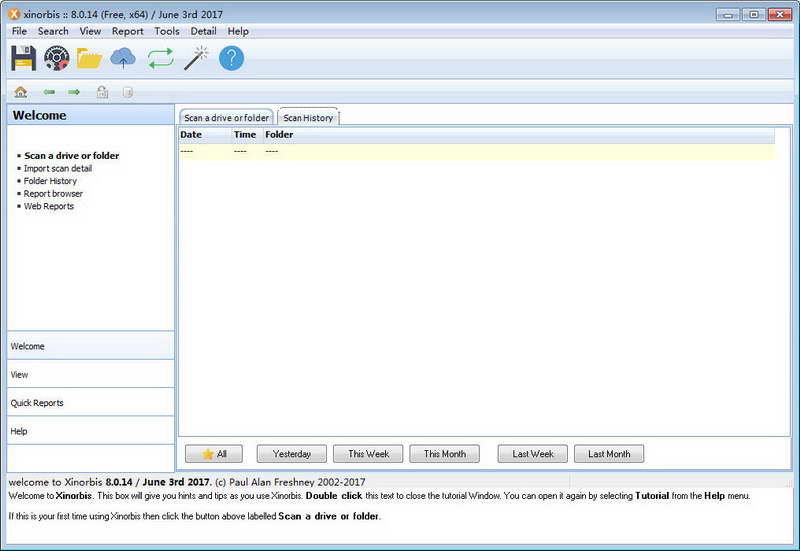Open the File menu
Screen dimensions: 800x551
click(x=19, y=31)
